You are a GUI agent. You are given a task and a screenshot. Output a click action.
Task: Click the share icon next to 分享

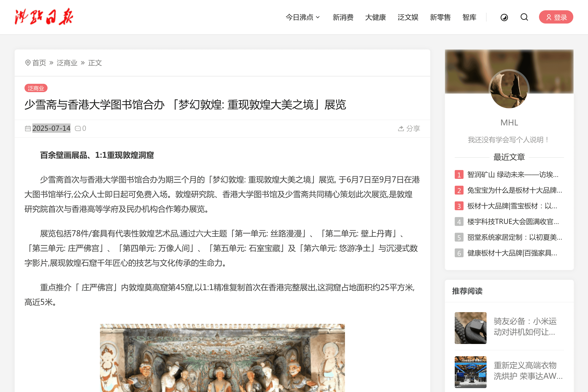coord(401,128)
